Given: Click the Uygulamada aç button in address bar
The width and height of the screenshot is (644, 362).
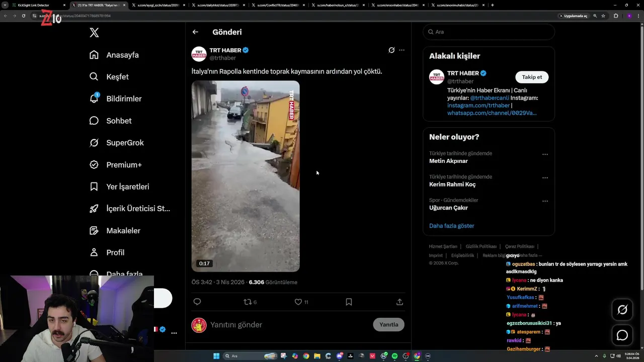Looking at the screenshot, I should (574, 16).
